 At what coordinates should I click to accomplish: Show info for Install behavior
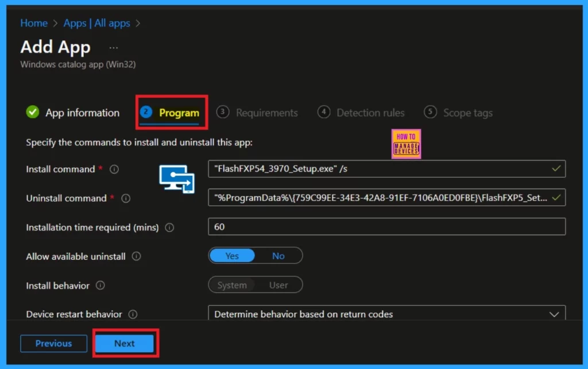click(100, 285)
